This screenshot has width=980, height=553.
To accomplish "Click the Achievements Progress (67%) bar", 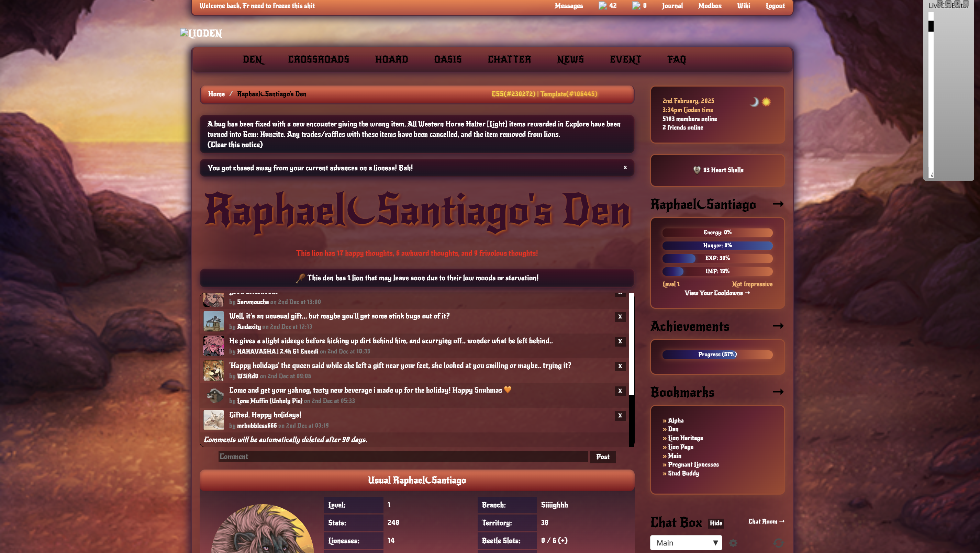I will coord(717,354).
